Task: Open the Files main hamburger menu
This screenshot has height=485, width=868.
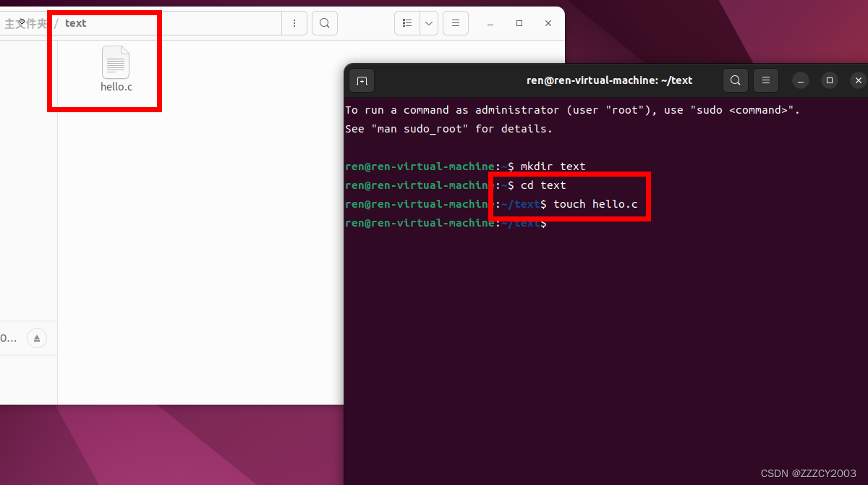Action: [455, 23]
